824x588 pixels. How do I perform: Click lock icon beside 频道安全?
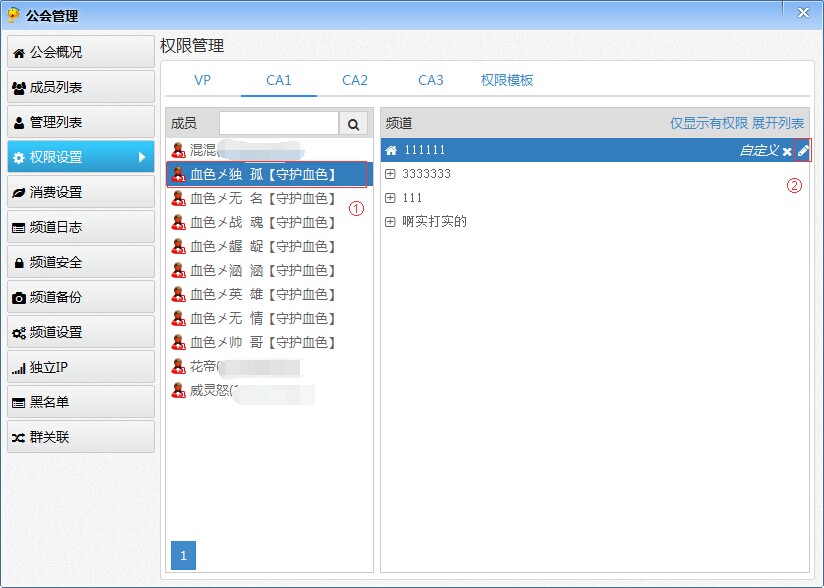19,263
